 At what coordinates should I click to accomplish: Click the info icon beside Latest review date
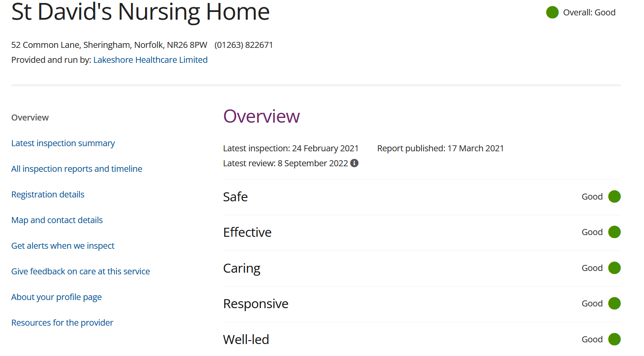click(354, 163)
